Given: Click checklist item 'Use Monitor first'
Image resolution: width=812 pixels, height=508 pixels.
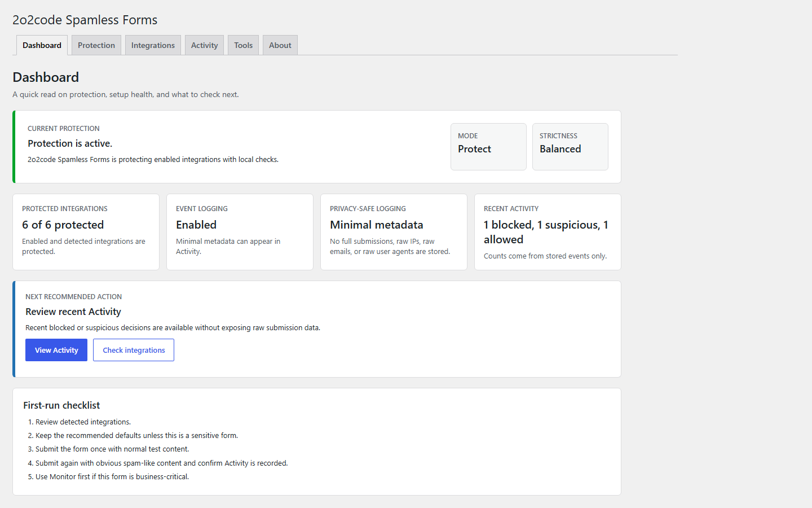Looking at the screenshot, I should pyautogui.click(x=112, y=476).
